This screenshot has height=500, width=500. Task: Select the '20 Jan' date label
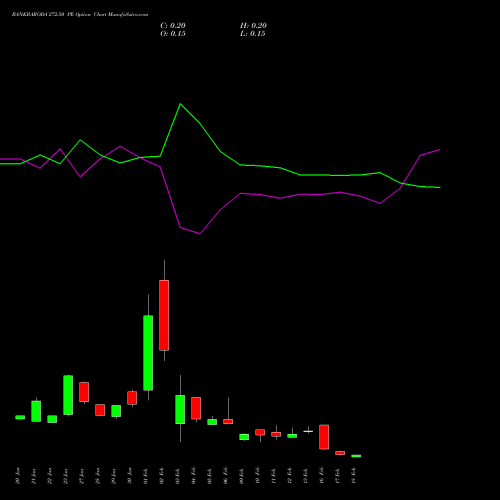(x=18, y=476)
